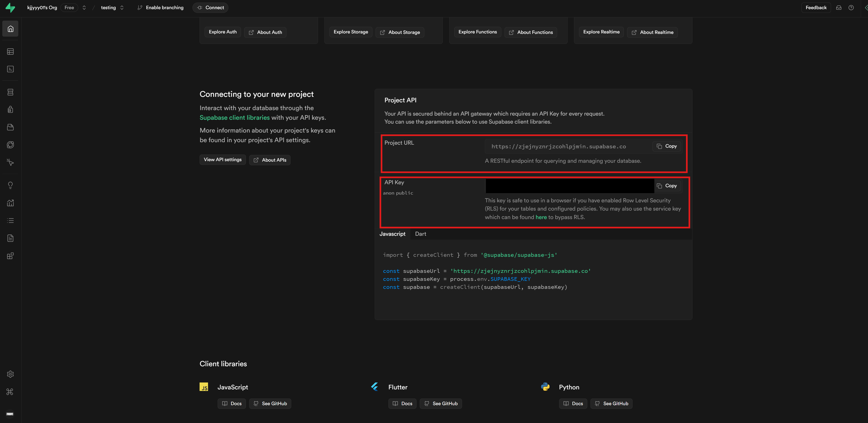This screenshot has width=868, height=423.
Task: Open Project Settings gear icon
Action: tap(11, 374)
